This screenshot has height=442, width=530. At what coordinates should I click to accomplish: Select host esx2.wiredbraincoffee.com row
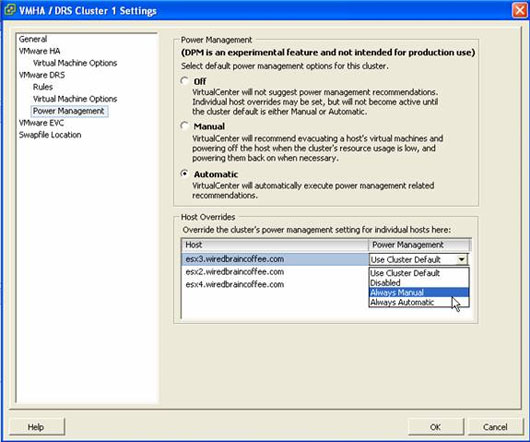coord(274,272)
